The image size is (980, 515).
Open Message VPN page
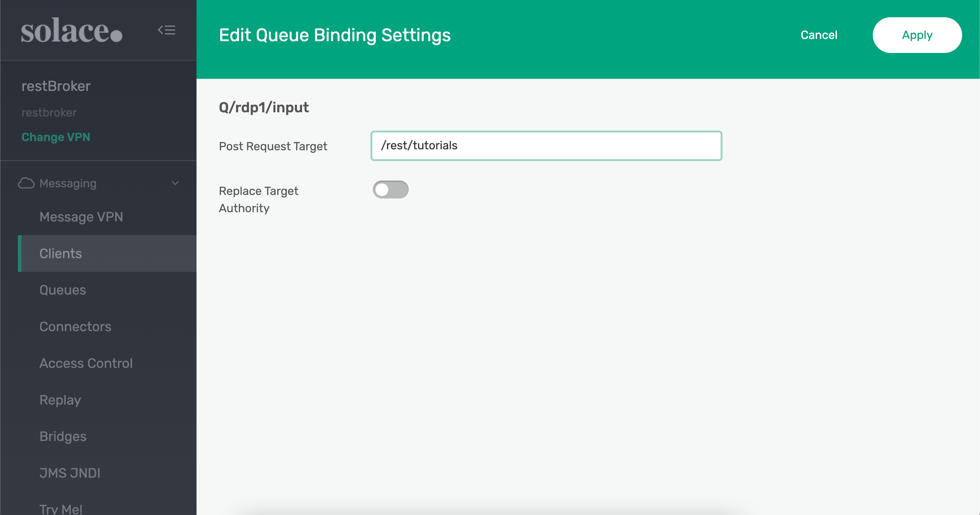pyautogui.click(x=81, y=217)
